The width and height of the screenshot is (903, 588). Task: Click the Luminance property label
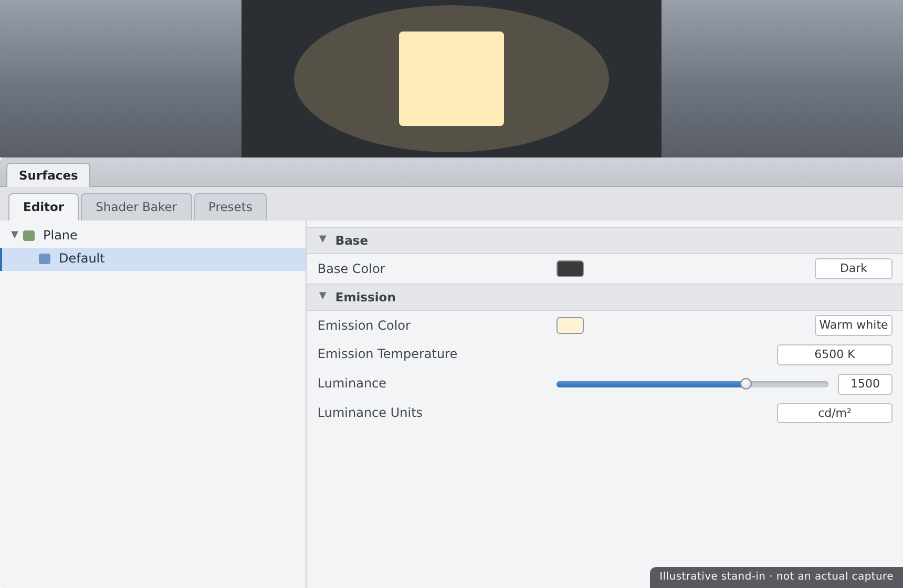tap(352, 383)
